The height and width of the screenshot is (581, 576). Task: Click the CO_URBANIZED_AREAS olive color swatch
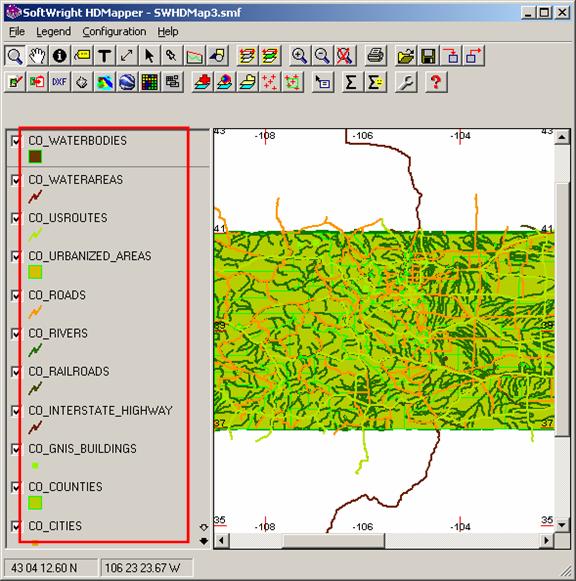tap(35, 272)
